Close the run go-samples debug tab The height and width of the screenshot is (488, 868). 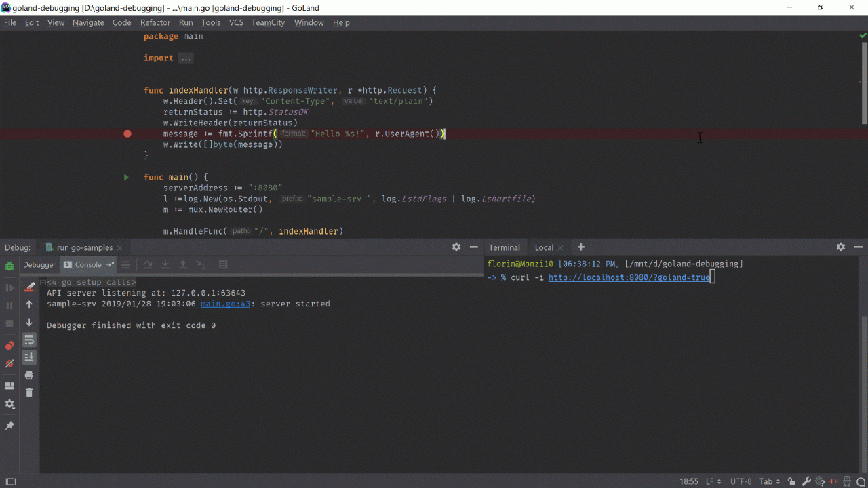120,248
